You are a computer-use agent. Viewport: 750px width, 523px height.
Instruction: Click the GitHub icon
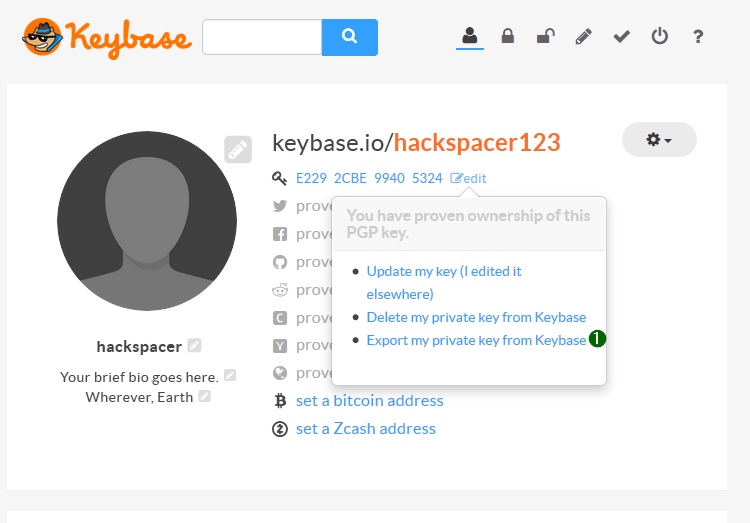[x=280, y=262]
